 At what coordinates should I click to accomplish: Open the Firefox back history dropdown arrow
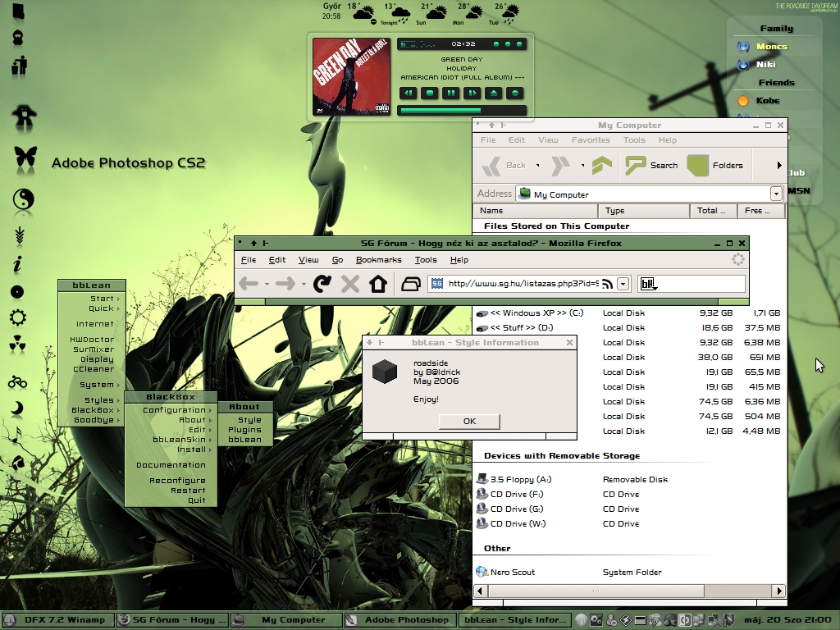coord(267,284)
